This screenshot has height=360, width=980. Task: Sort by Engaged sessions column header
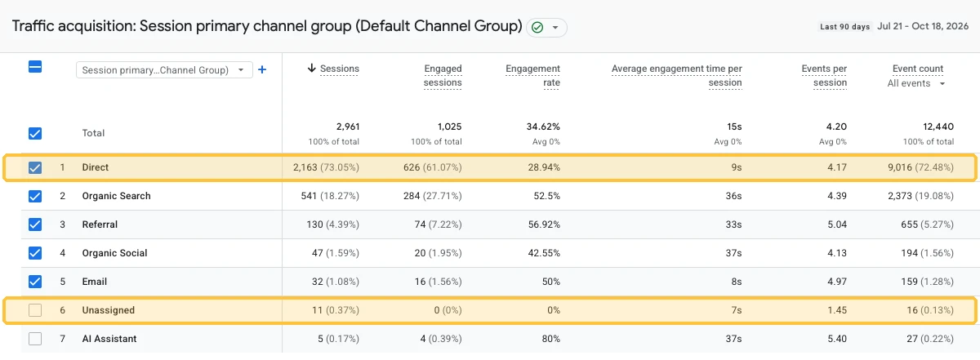point(443,76)
